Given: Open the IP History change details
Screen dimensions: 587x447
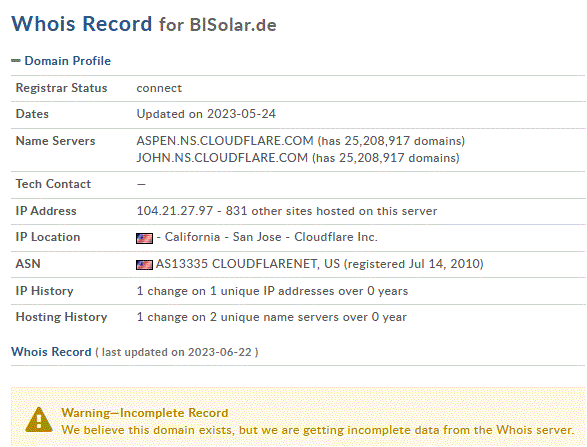Looking at the screenshot, I should [x=272, y=291].
